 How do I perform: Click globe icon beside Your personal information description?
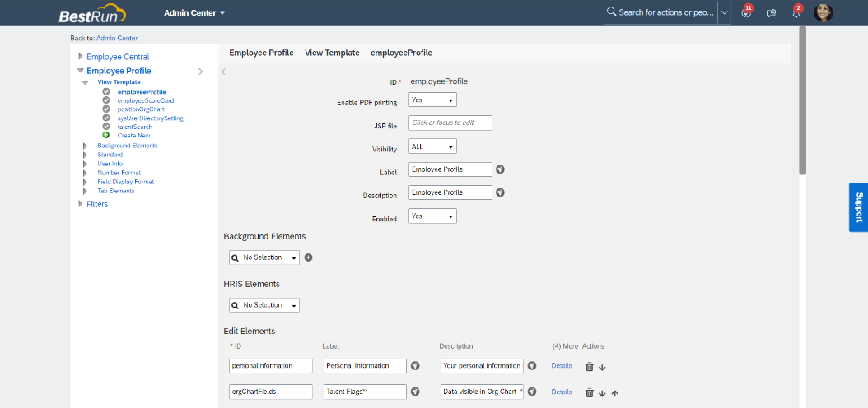pyautogui.click(x=532, y=365)
